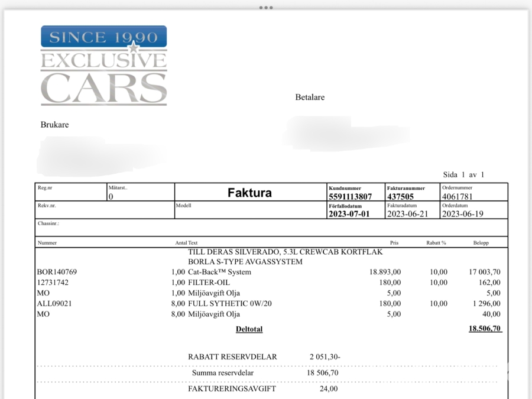Click the Deltotal amount 18.506,70
This screenshot has width=532, height=399.
pos(485,329)
